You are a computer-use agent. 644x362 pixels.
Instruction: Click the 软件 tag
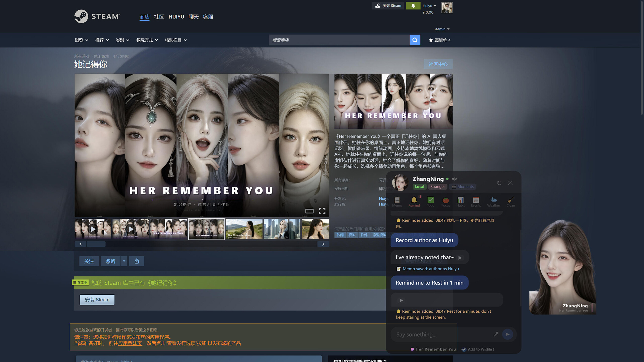point(364,235)
